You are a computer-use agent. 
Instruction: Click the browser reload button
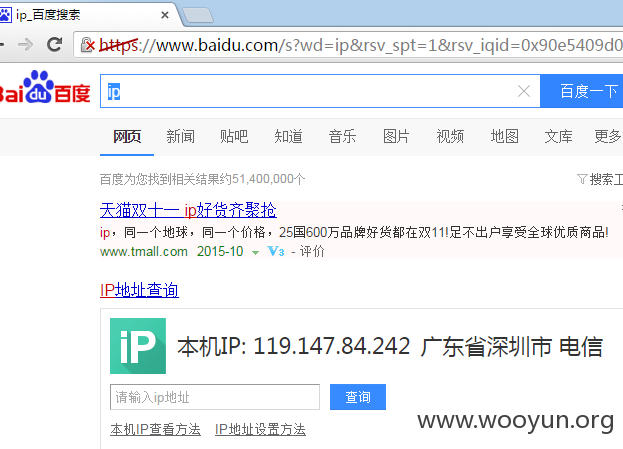tap(54, 45)
